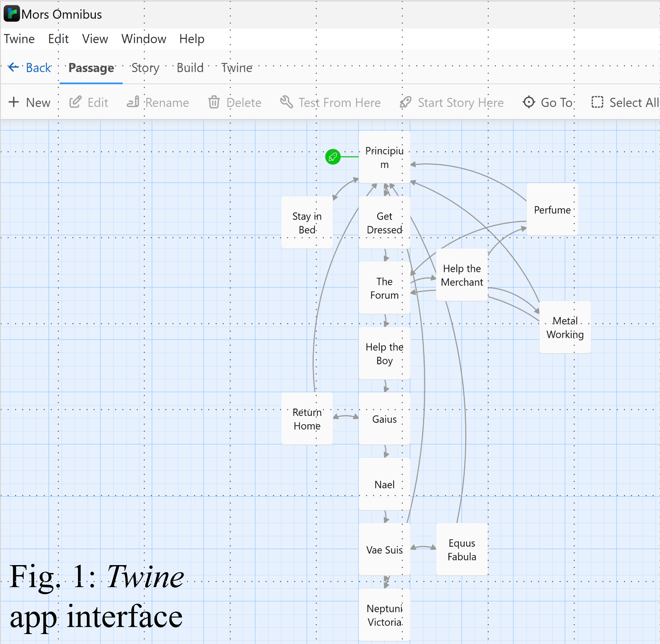Viewport: 660px width, 644px height.
Task: Switch to the Story tab
Action: (x=145, y=68)
